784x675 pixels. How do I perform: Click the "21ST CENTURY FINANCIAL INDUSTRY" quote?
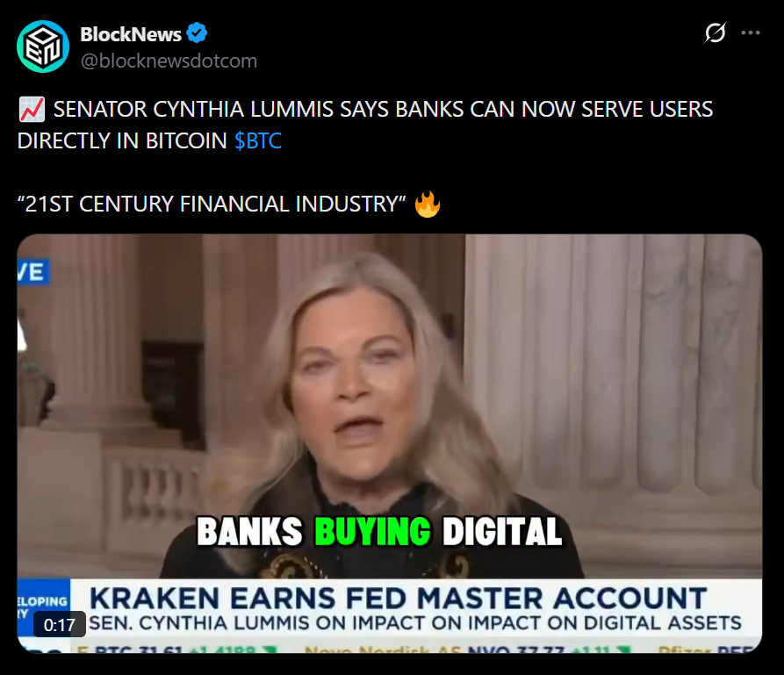[x=212, y=204]
